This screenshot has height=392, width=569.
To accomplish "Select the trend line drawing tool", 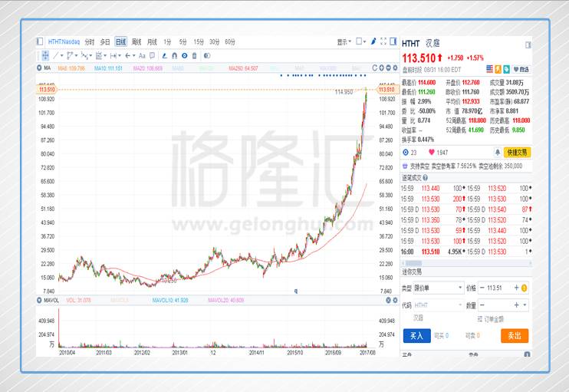I will coord(56,55).
